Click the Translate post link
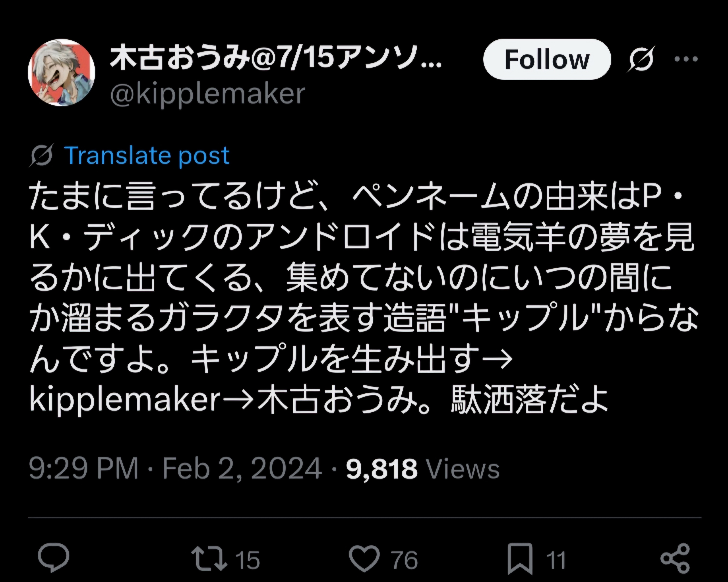This screenshot has width=728, height=582. 147,156
